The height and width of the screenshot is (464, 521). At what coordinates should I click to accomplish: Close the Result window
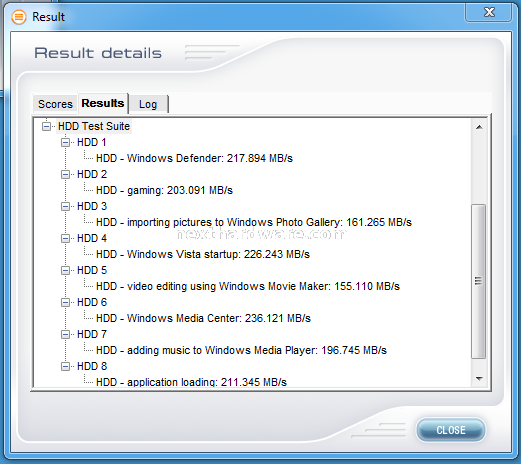coord(489,12)
